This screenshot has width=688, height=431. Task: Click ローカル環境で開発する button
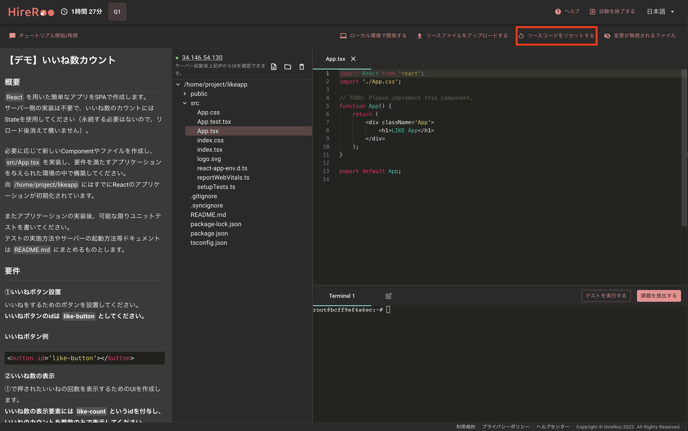[373, 36]
